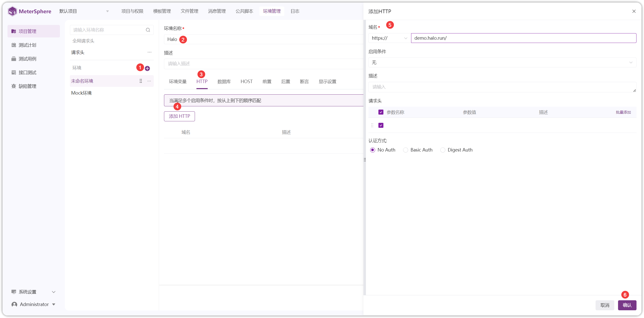Screen dimensions: 644x318
Task: Click the drag handle for 未命名环境
Action: (141, 81)
